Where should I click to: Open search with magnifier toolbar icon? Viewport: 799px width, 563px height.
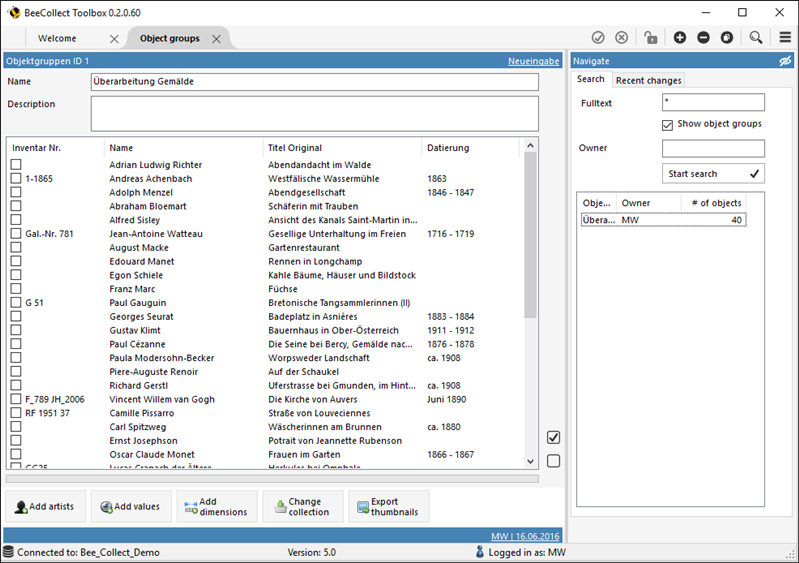(756, 38)
